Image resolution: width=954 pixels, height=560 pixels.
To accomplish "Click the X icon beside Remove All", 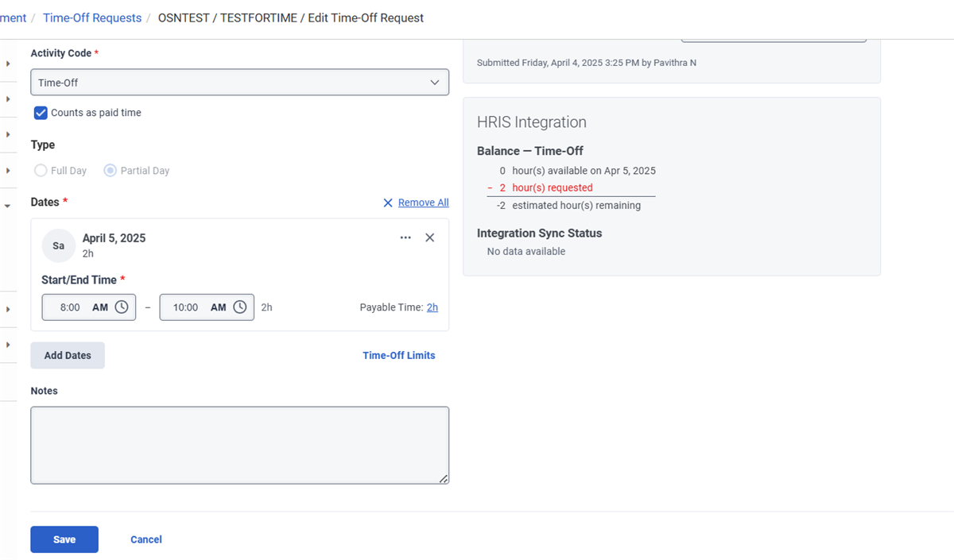I will tap(388, 203).
